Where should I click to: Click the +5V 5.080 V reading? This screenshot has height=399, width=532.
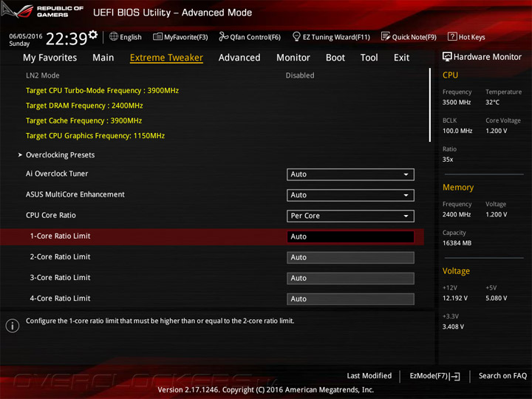[496, 298]
